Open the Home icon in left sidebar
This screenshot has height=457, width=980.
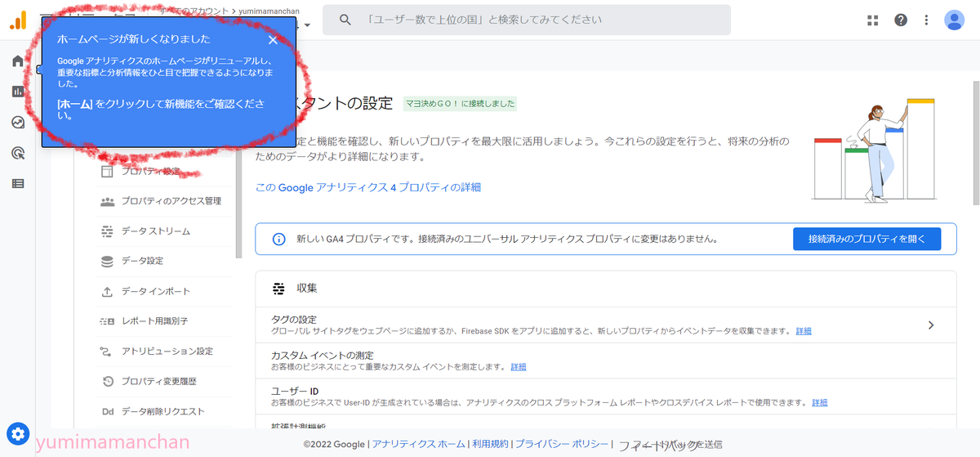pyautogui.click(x=18, y=61)
